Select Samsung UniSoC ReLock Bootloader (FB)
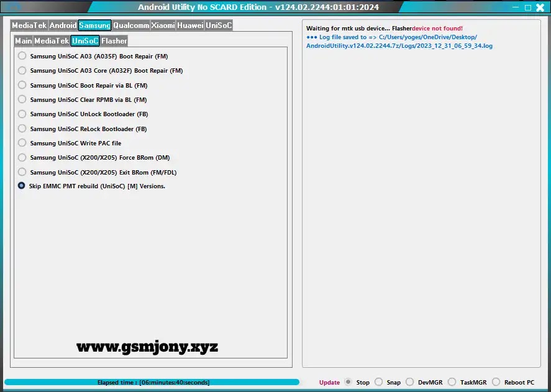 (x=22, y=129)
